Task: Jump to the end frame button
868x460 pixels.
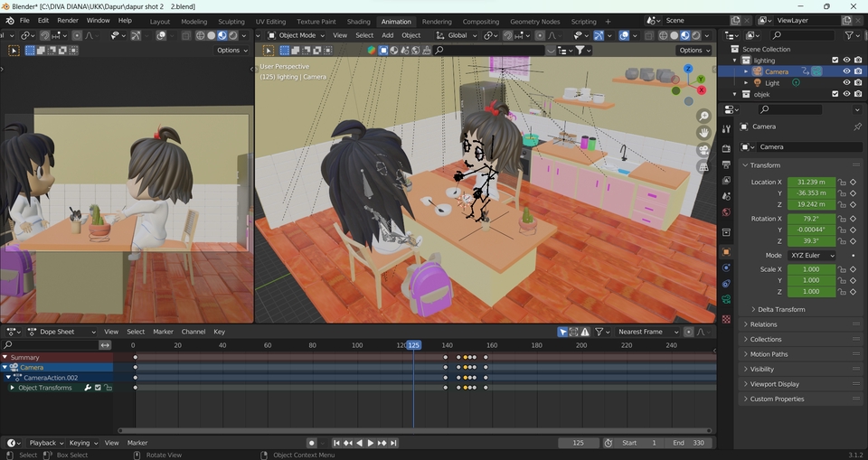Action: [x=393, y=443]
